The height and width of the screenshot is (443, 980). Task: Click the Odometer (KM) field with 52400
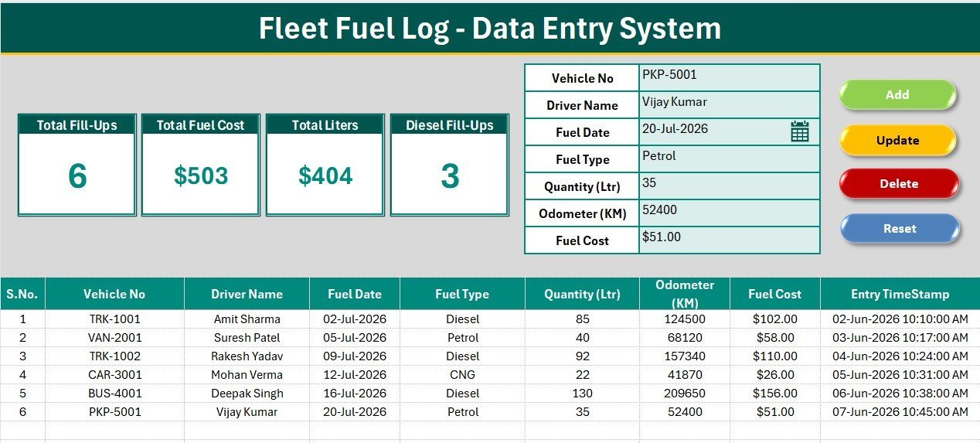(x=730, y=213)
